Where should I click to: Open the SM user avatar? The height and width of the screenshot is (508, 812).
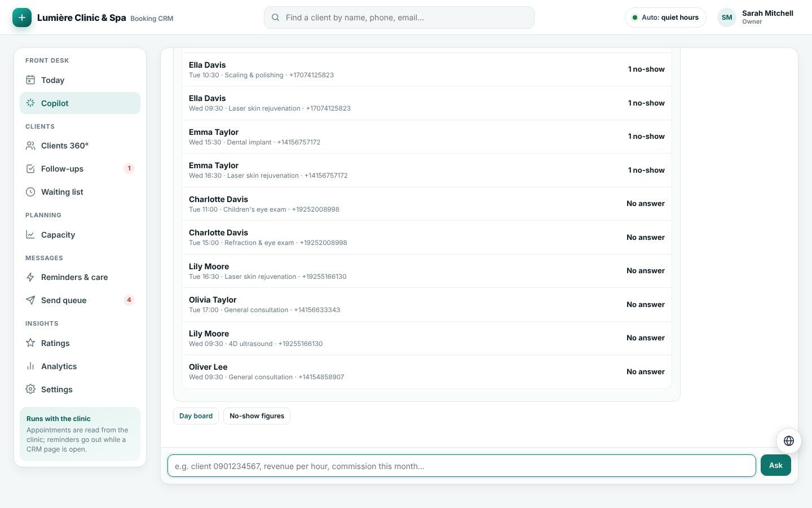coord(727,17)
